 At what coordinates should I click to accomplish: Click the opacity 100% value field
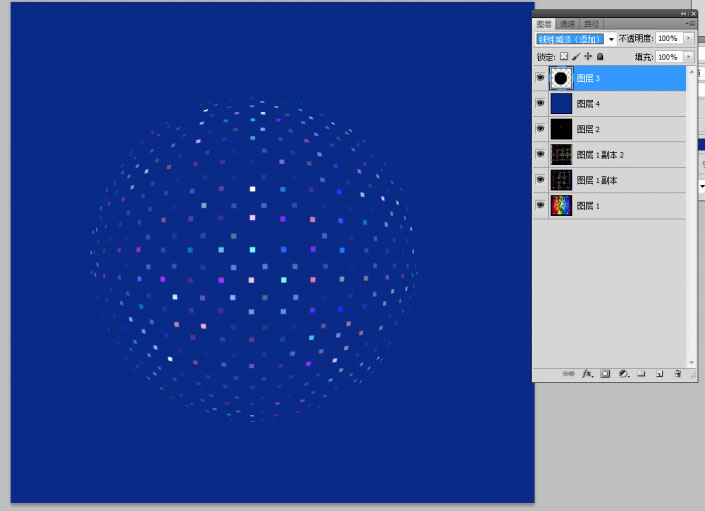click(x=669, y=39)
